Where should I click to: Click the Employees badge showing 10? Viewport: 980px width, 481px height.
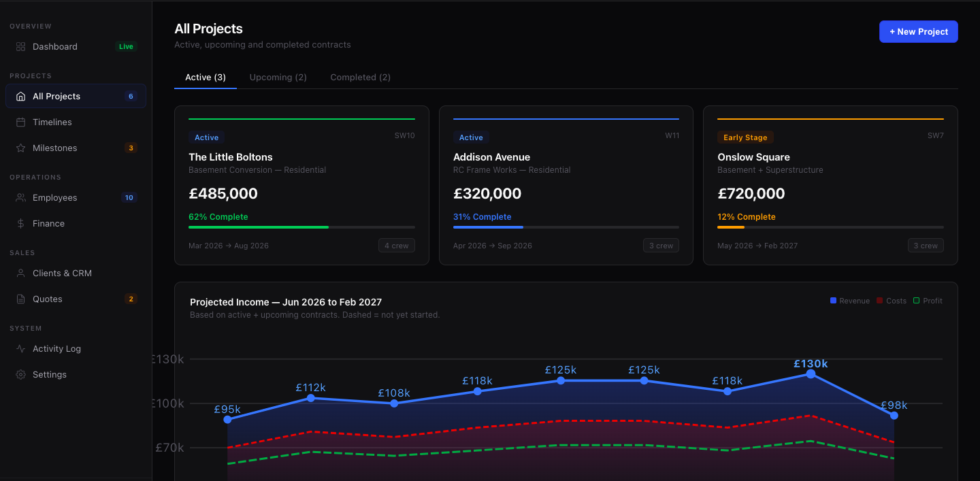point(129,198)
